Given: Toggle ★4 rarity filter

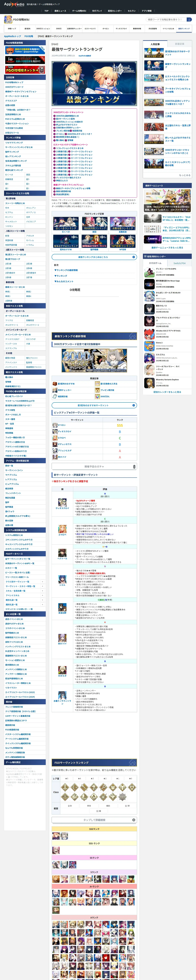Looking at the screenshot, I should tap(80, 778).
